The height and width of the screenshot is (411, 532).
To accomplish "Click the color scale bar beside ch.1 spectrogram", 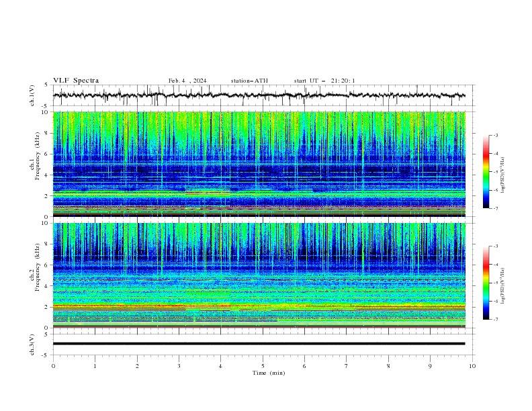I will (486, 172).
